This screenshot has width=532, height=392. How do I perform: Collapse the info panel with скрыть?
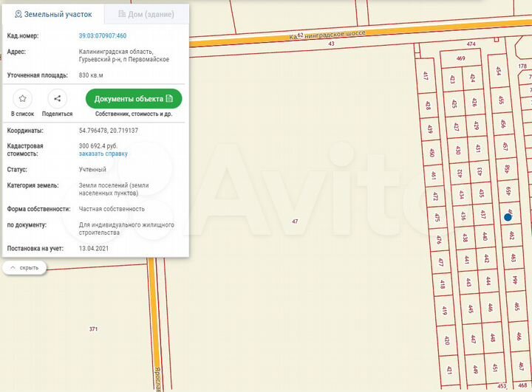25,267
